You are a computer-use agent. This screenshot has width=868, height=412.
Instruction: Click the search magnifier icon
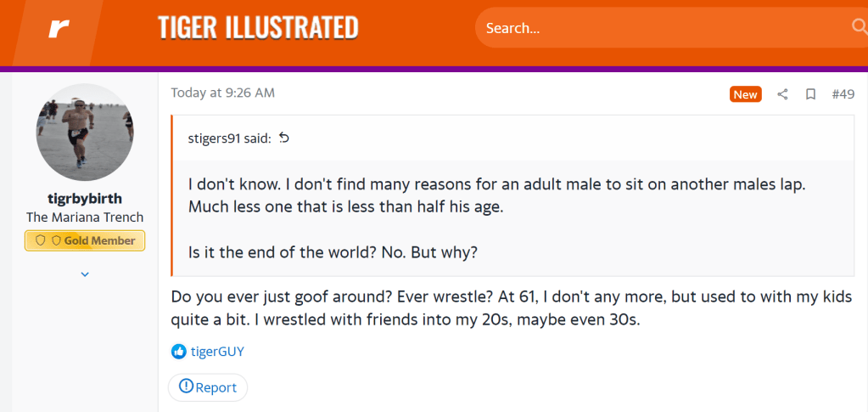[859, 28]
